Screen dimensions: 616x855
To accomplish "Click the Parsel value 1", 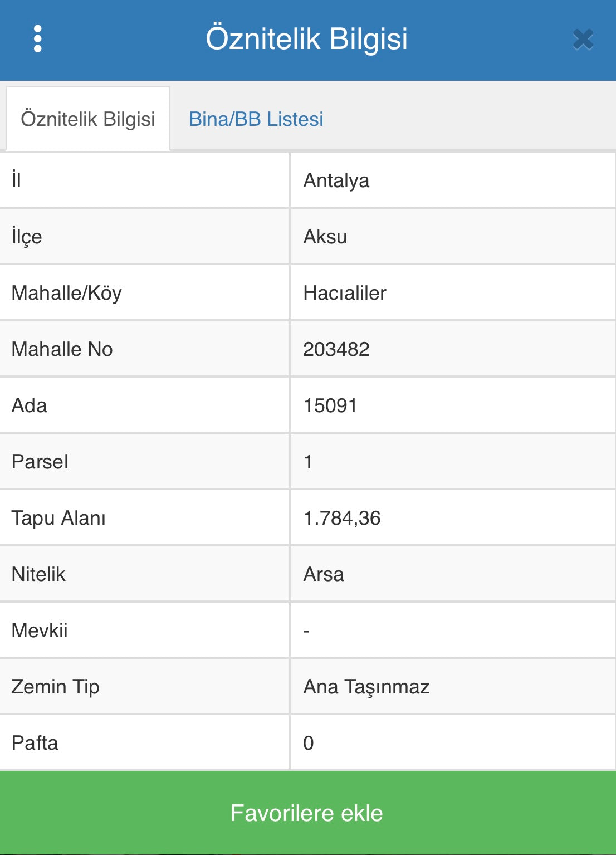I will click(x=308, y=462).
